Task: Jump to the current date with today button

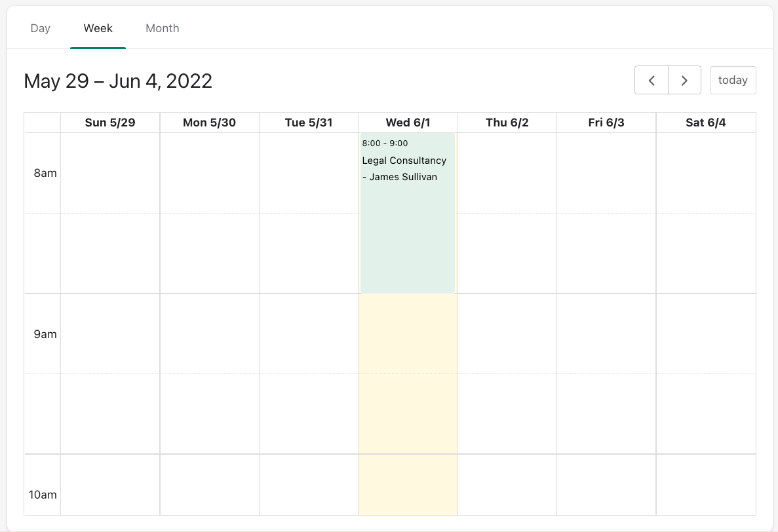Action: coord(733,80)
